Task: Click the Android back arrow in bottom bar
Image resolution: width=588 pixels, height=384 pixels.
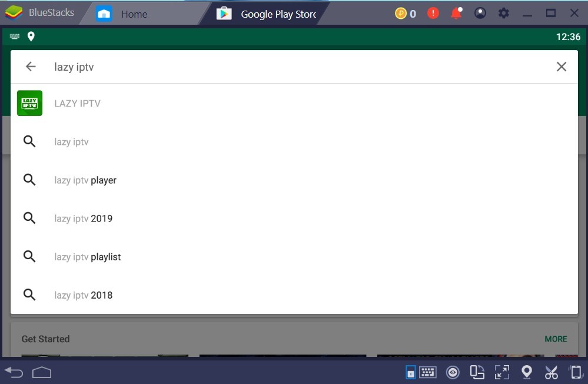Action: [14, 372]
